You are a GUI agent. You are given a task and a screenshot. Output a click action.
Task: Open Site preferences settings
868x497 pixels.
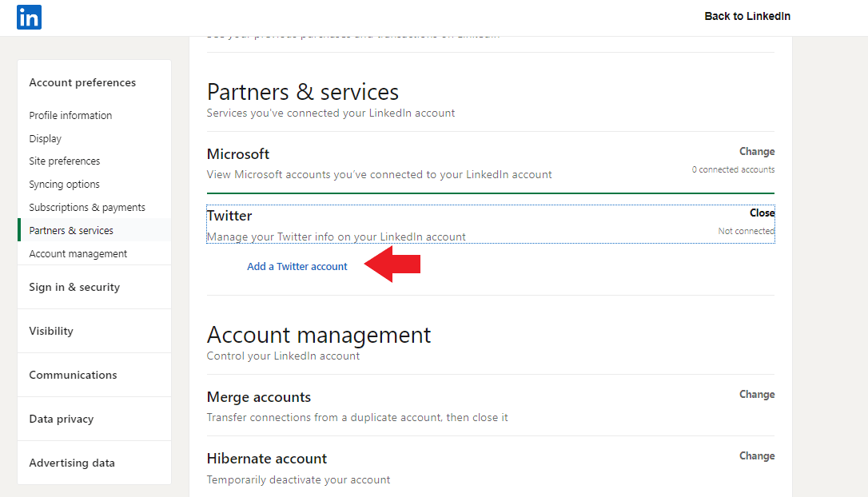click(x=65, y=161)
